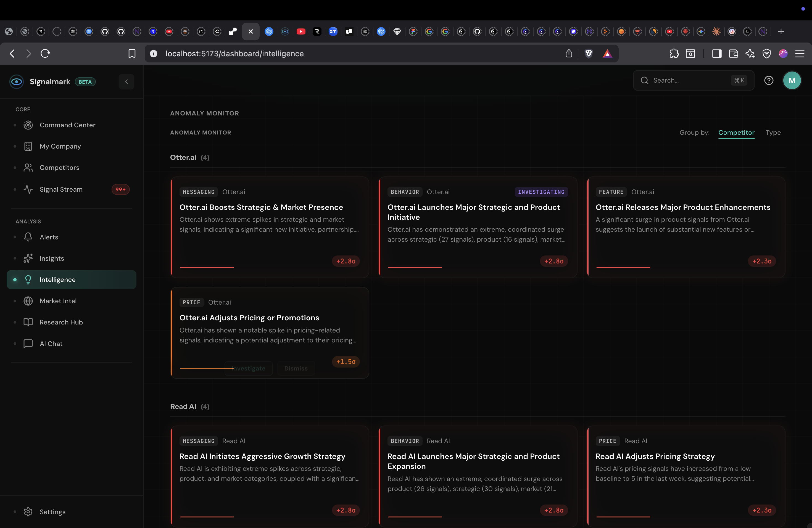Open Insights sparkle icon
812x528 pixels.
(28, 258)
